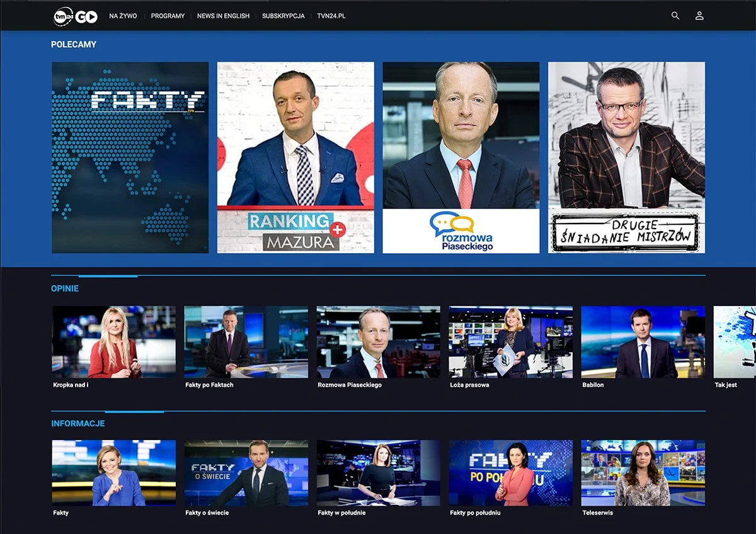
Task: Select the Fakty thumbnail in Informacje
Action: tap(114, 473)
